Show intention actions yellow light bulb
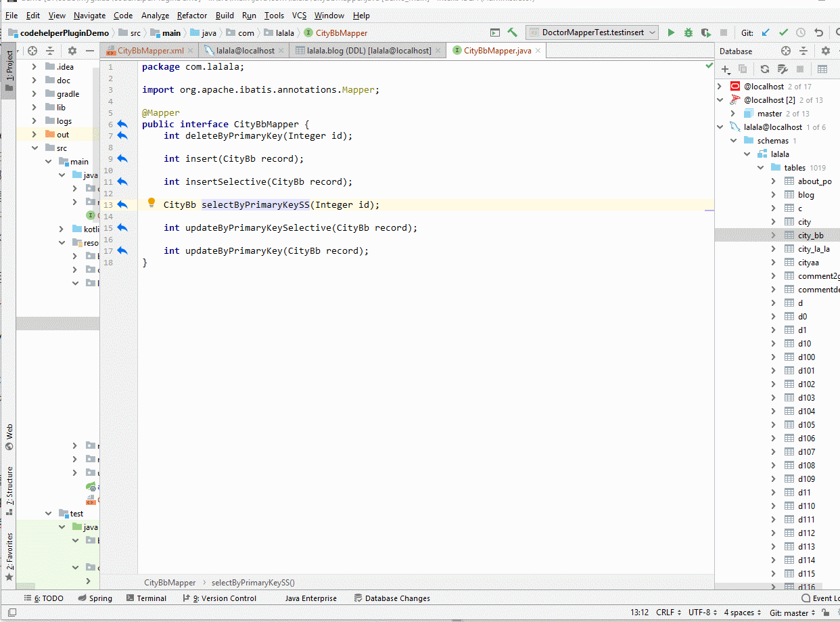The height and width of the screenshot is (622, 840). pyautogui.click(x=151, y=203)
